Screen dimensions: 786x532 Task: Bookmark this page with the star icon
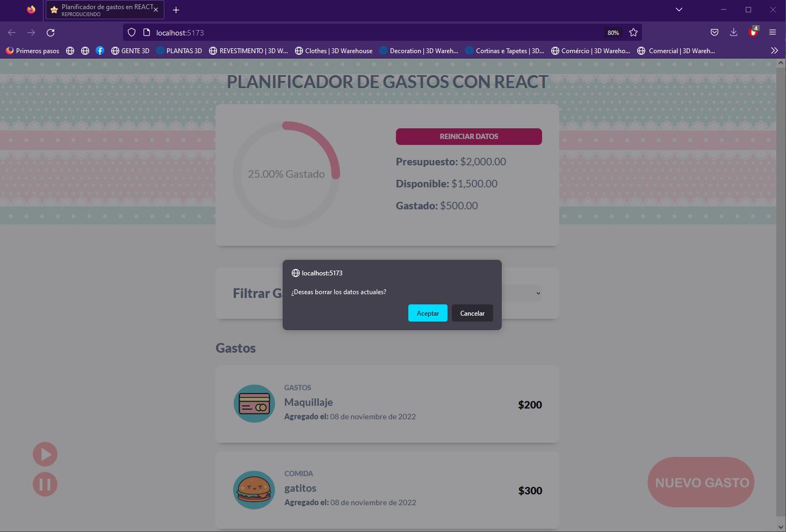click(x=633, y=33)
